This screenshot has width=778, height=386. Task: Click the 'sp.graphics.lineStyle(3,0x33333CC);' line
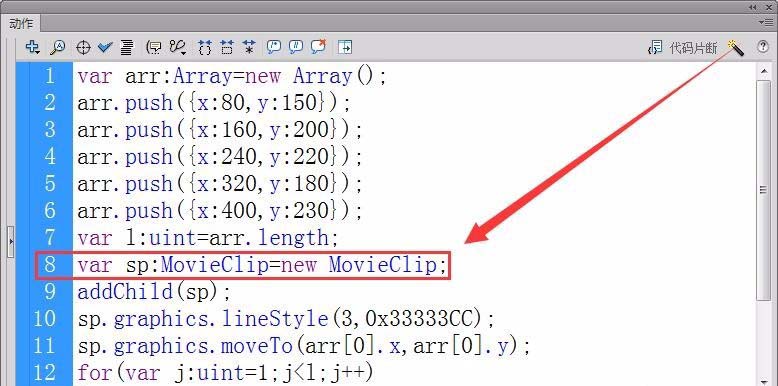286,318
